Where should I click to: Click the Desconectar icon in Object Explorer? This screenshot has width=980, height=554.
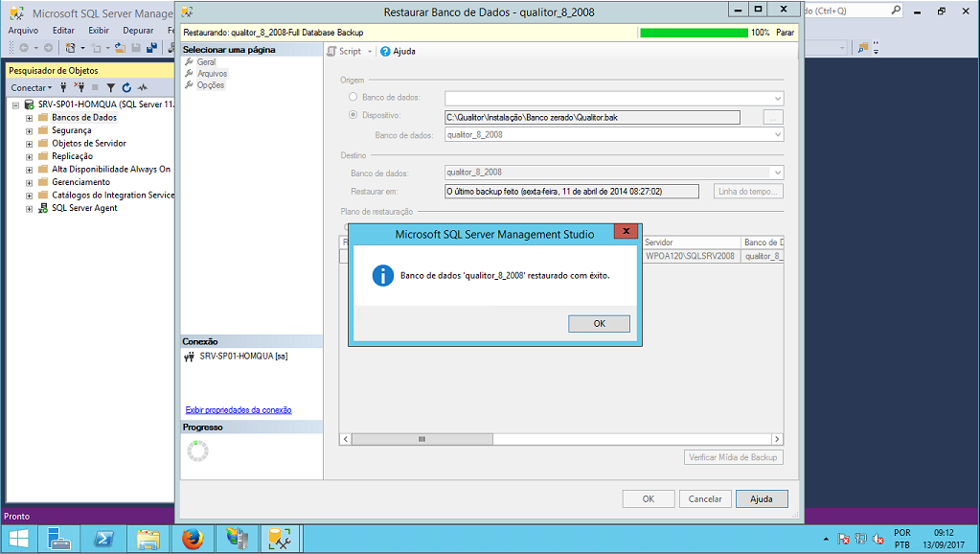[80, 87]
